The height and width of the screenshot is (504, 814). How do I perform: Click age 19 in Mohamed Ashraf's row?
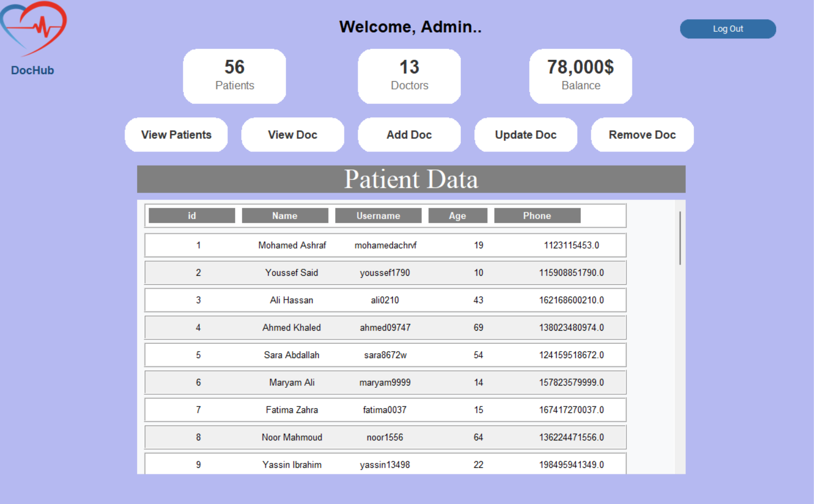479,245
